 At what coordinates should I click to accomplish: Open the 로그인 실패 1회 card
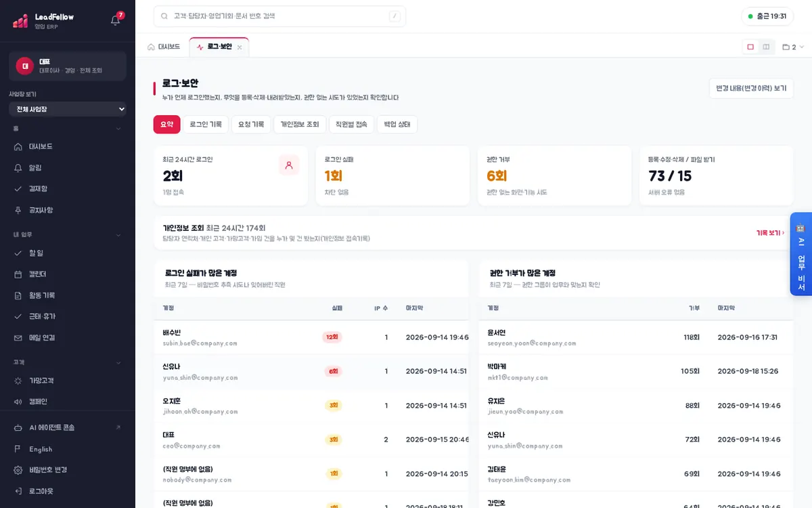392,176
